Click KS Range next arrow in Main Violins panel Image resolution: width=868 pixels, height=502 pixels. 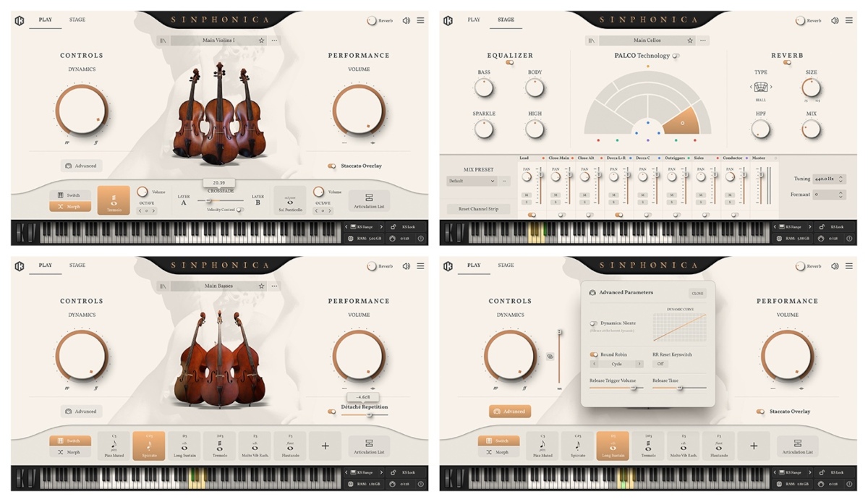(x=381, y=227)
